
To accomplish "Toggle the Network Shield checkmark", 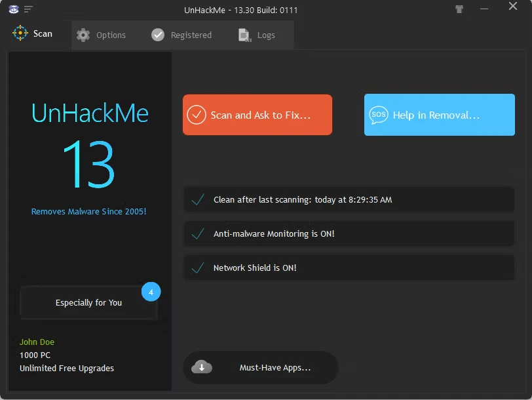I will coord(197,268).
